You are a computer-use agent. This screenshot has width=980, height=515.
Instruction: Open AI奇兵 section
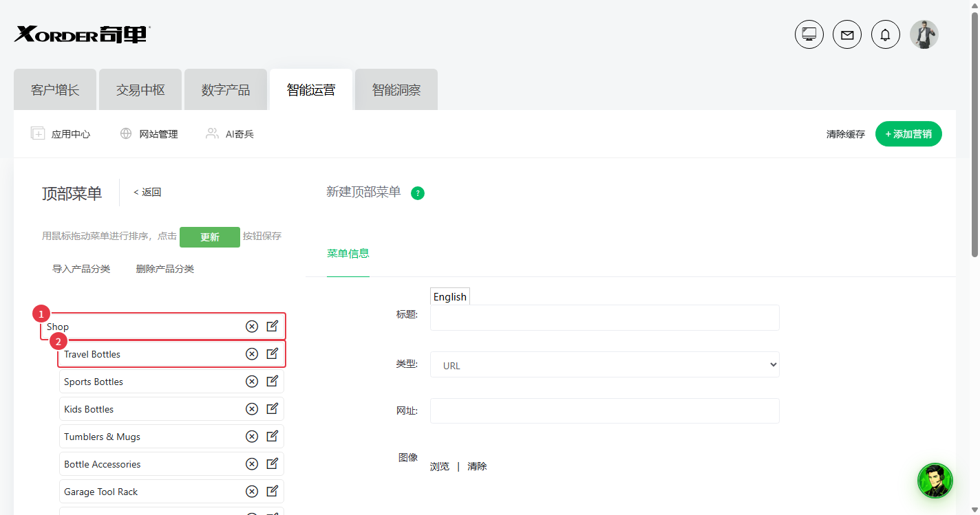230,134
